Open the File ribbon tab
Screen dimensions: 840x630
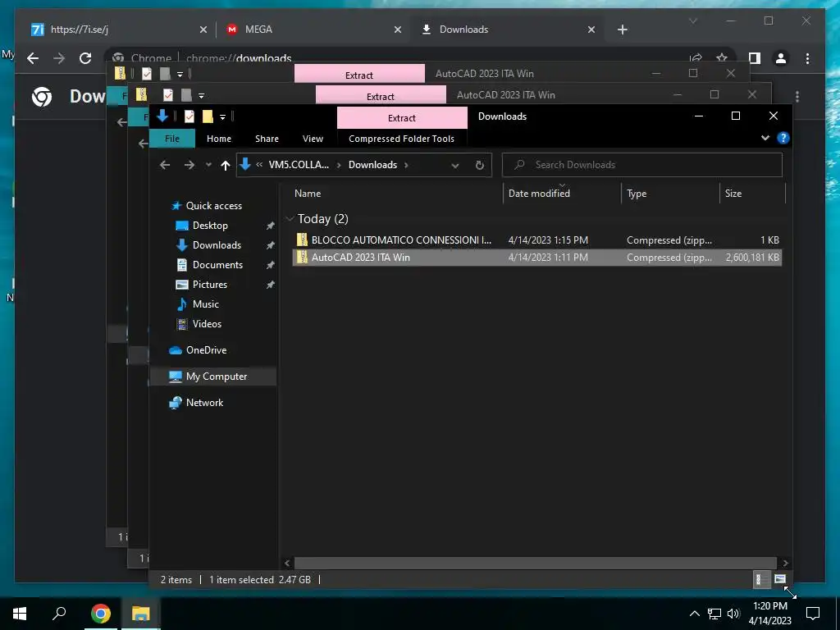[x=172, y=138]
